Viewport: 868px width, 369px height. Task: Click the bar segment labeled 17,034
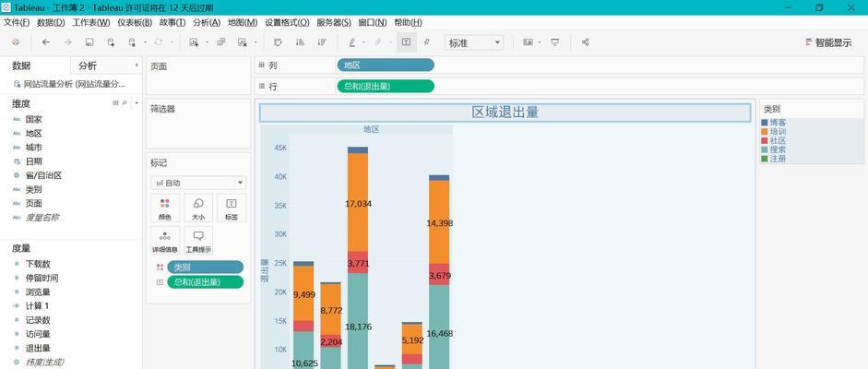tap(358, 202)
